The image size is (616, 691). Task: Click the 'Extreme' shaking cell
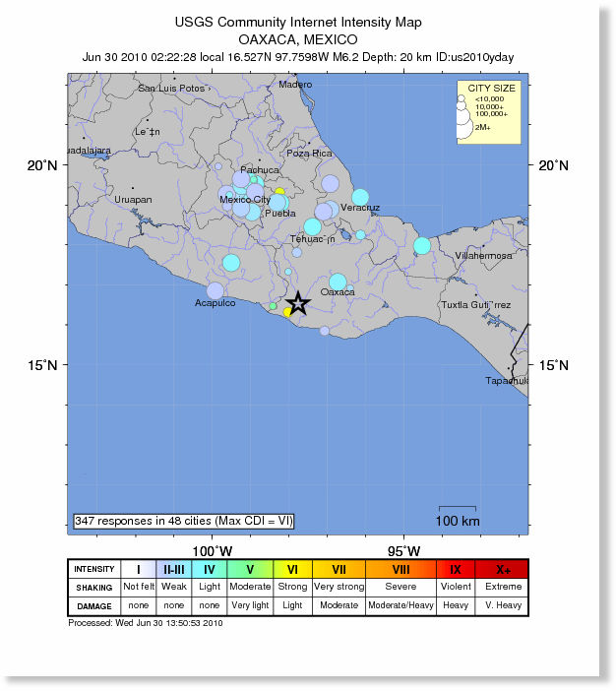[x=503, y=587]
